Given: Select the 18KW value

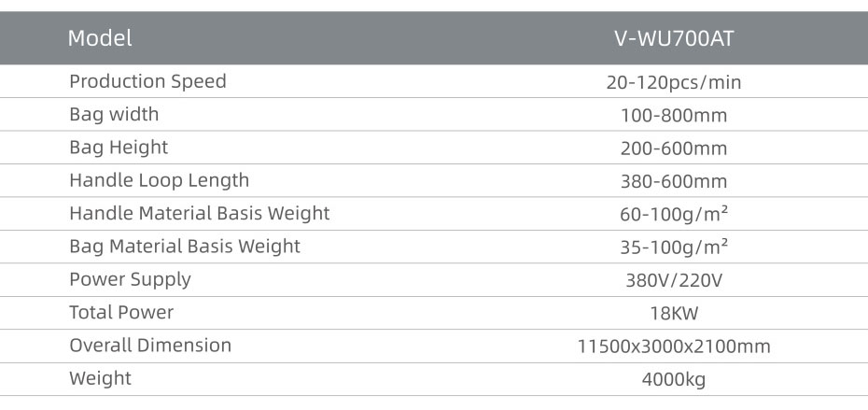Looking at the screenshot, I should pos(674,314).
